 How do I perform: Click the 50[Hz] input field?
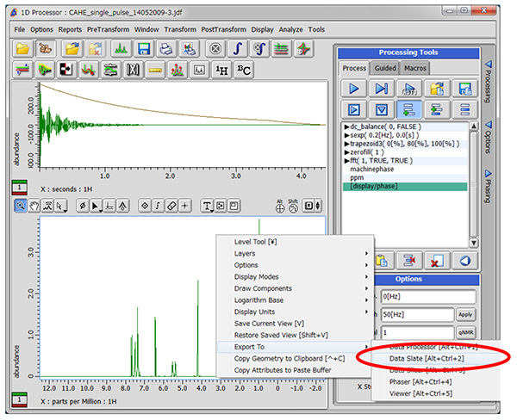pos(417,315)
